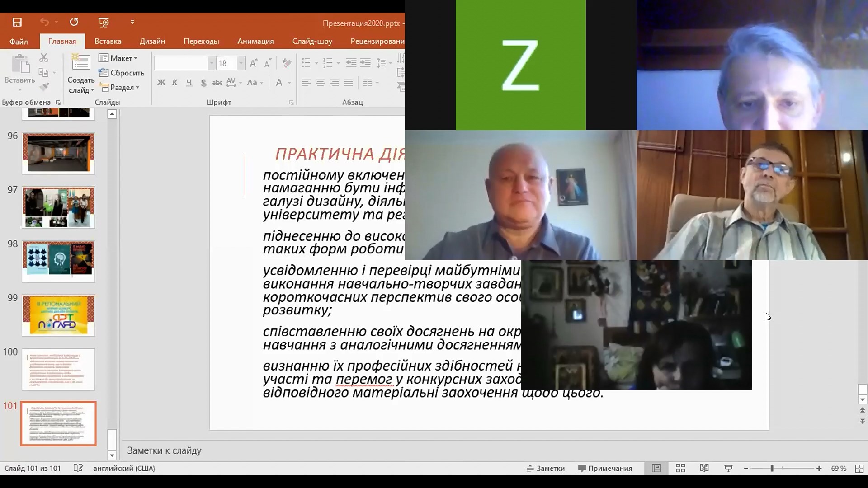Select the Format Painter brush

[44, 87]
